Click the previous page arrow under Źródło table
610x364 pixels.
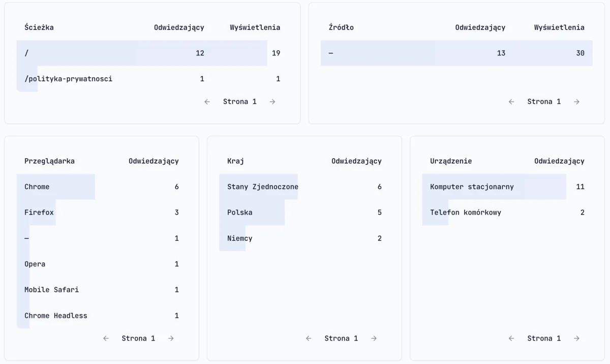click(x=511, y=101)
